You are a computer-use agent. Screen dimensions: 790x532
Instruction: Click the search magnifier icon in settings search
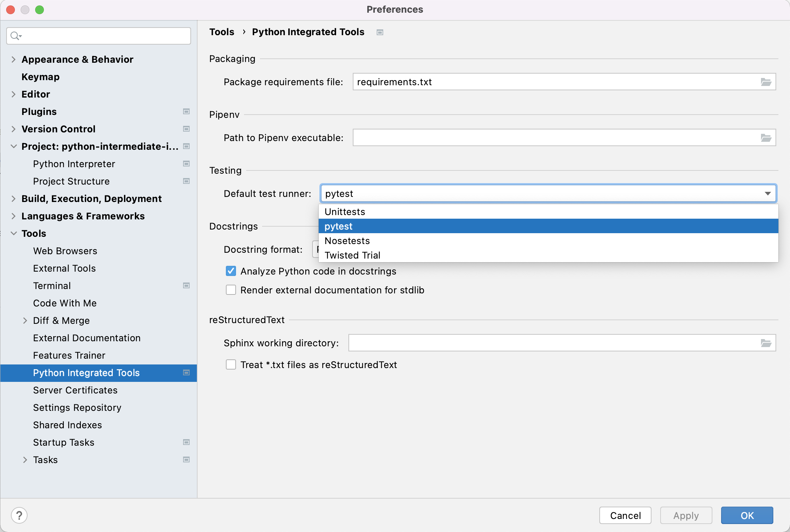point(16,36)
